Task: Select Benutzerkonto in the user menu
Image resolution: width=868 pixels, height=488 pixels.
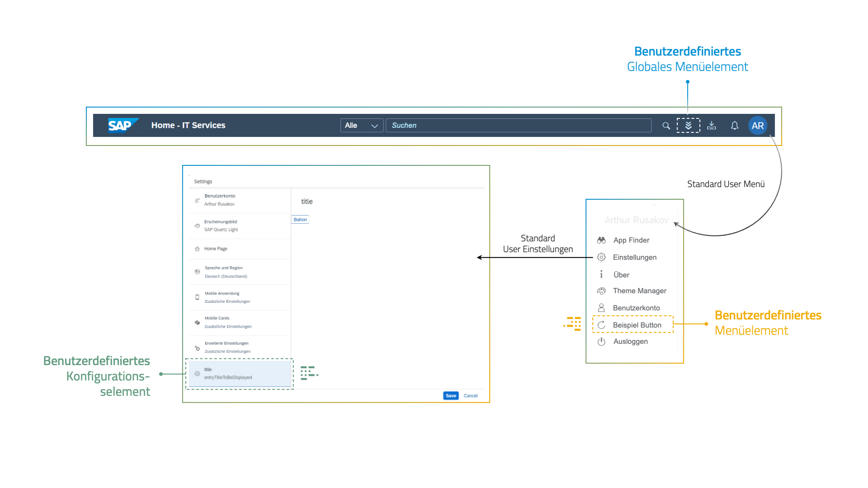Action: pos(636,308)
